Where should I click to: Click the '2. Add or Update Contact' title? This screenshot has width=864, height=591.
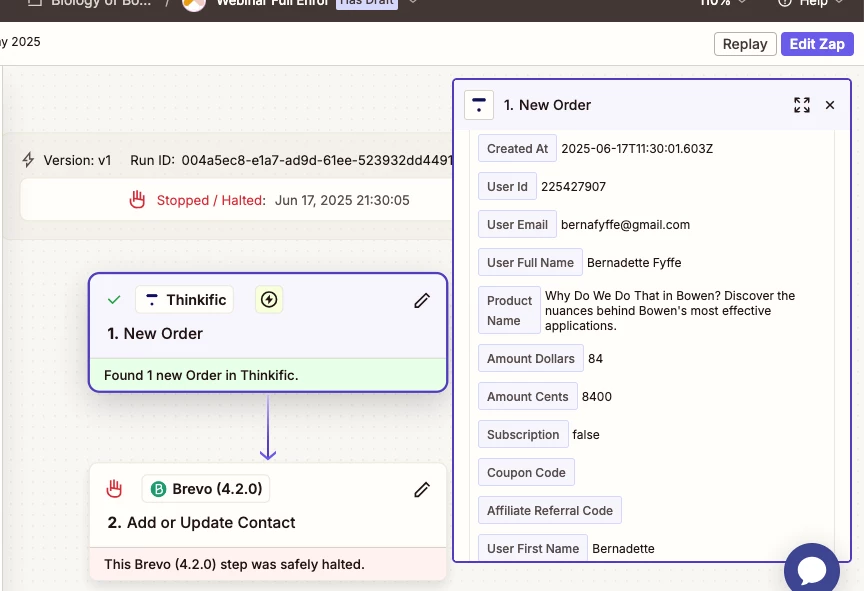pyautogui.click(x=201, y=522)
